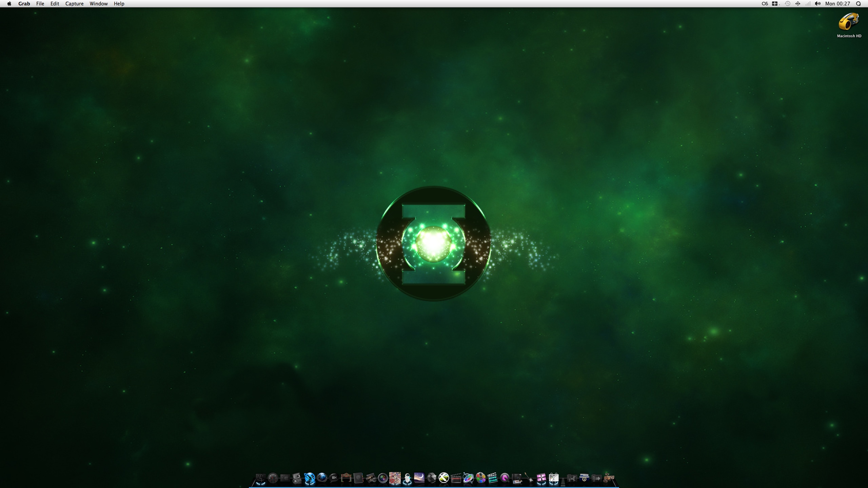Click the Last.fm menu bar icon
The width and height of the screenshot is (868, 488).
[765, 4]
